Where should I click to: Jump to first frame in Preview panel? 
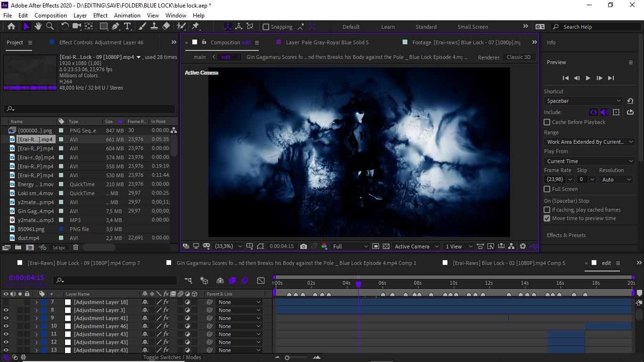click(x=565, y=78)
